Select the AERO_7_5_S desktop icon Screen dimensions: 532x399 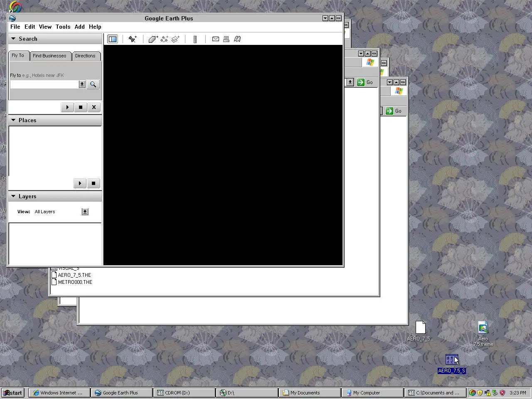pos(452,364)
